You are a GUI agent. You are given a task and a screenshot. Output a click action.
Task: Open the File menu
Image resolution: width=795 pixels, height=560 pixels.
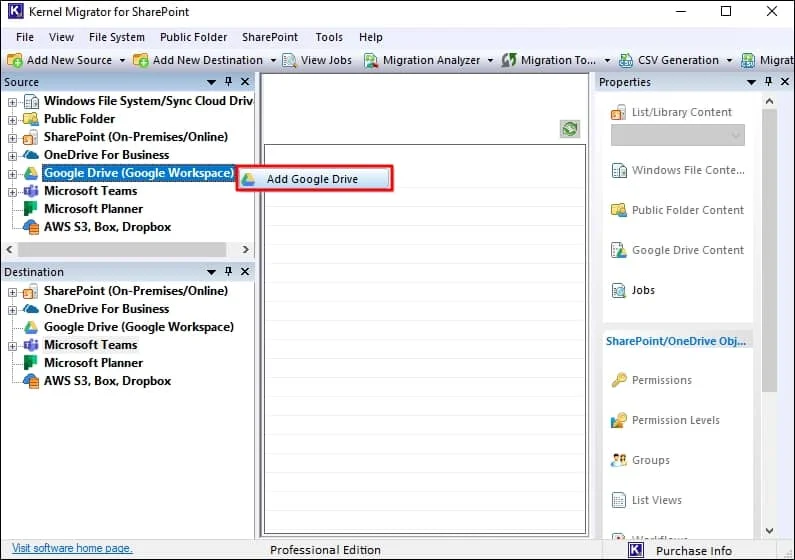(x=25, y=37)
